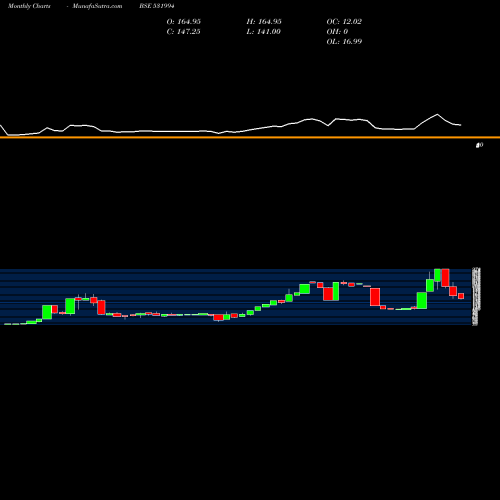Click the 'OH: 0' value
Viewport: 500px width, 500px height.
click(337, 32)
